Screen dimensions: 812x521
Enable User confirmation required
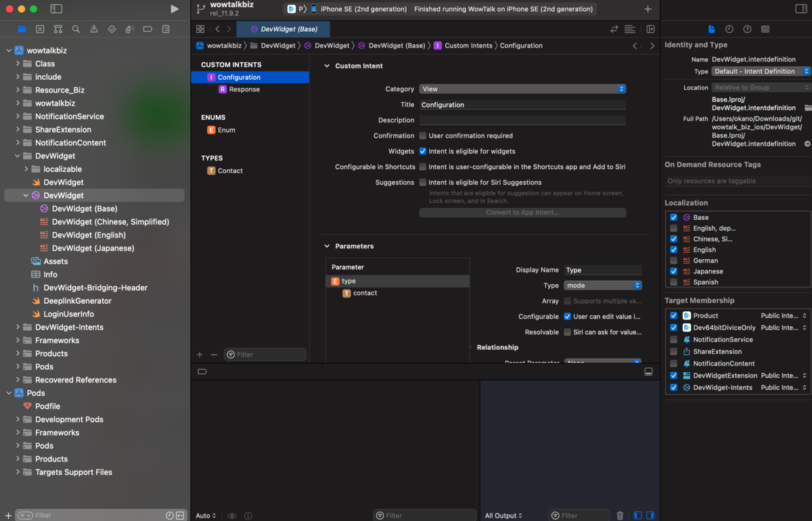tap(423, 135)
